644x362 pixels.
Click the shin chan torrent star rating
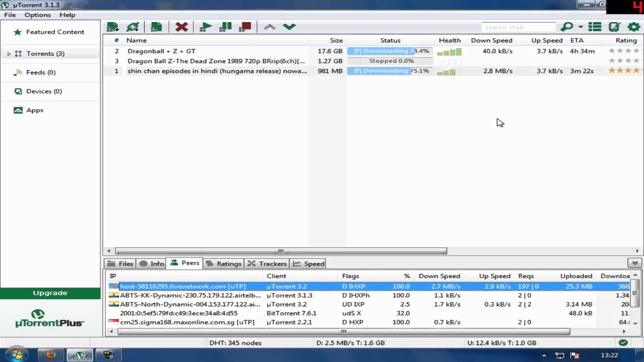tap(625, 71)
